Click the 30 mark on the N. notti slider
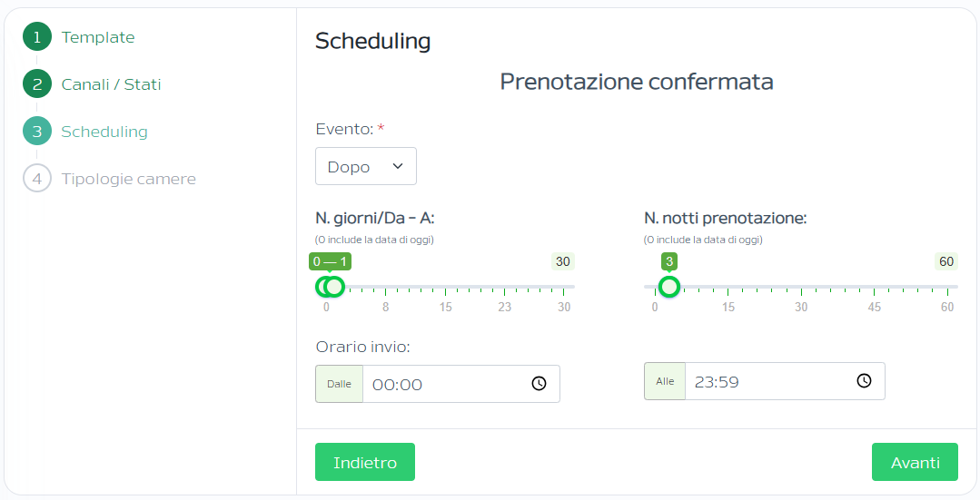980x500 pixels. (801, 307)
